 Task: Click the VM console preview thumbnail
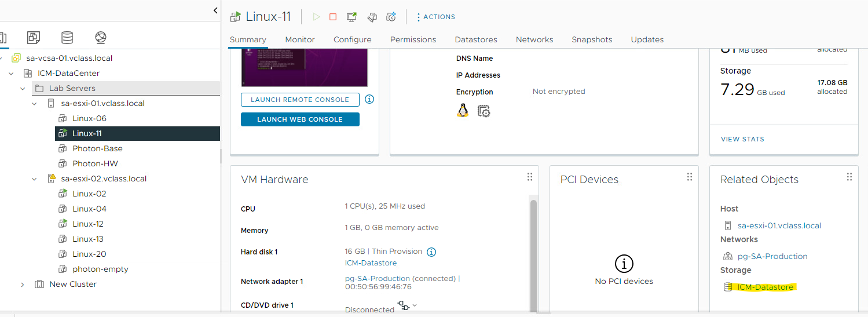tap(305, 68)
